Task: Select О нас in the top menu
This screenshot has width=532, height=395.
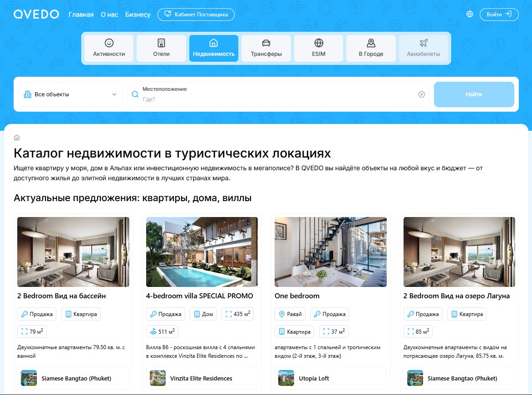Action: pyautogui.click(x=108, y=14)
